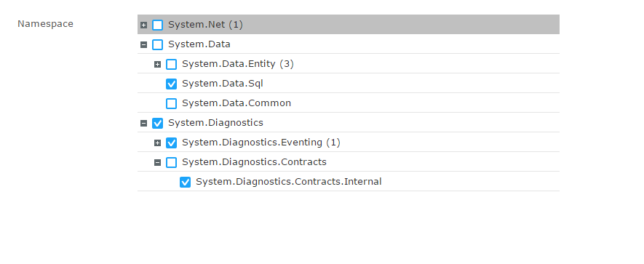Select the System.Net (1) label
The image size is (644, 264).
(x=205, y=25)
